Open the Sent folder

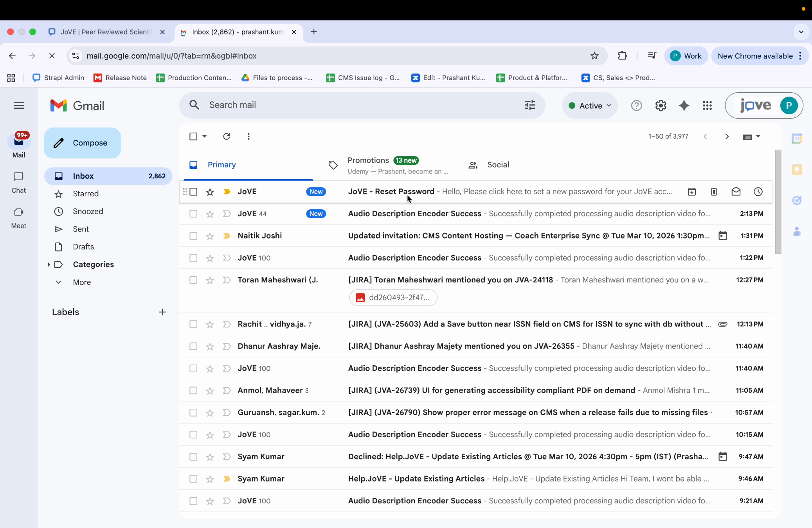[x=80, y=229]
